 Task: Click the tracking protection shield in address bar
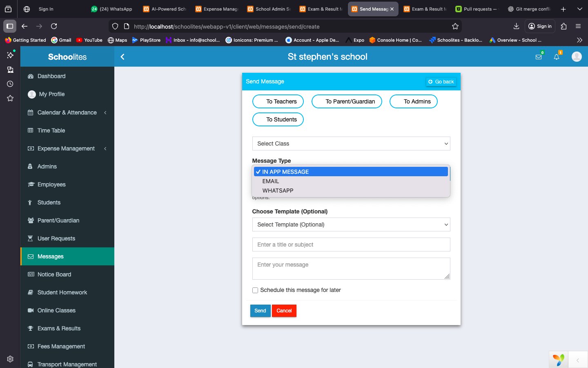pyautogui.click(x=115, y=26)
